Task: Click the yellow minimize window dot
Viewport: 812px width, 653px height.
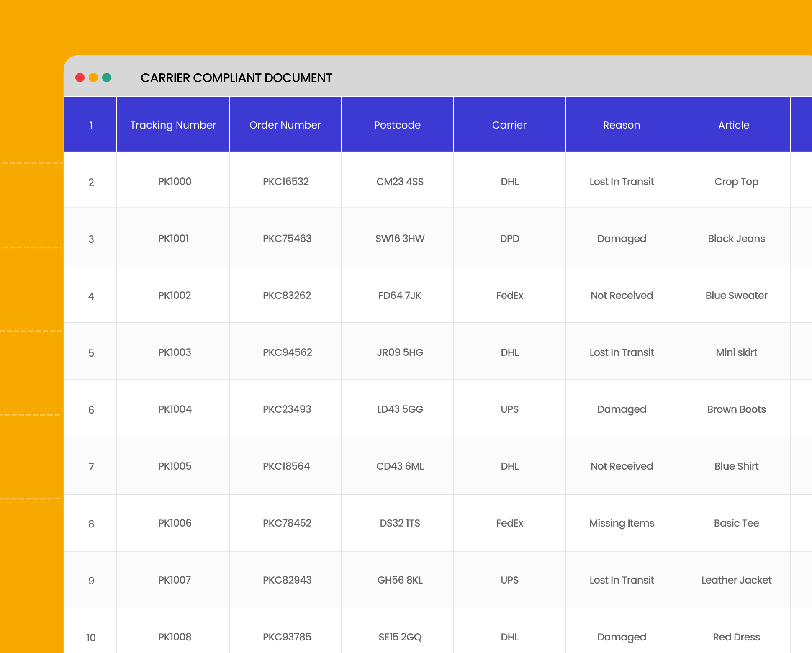Action: pyautogui.click(x=93, y=77)
